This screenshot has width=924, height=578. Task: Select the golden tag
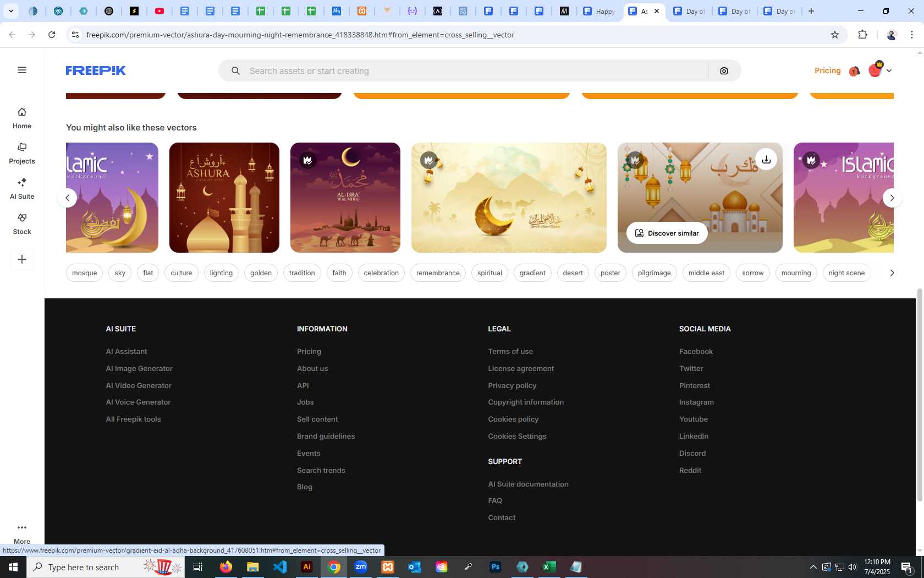tap(261, 272)
